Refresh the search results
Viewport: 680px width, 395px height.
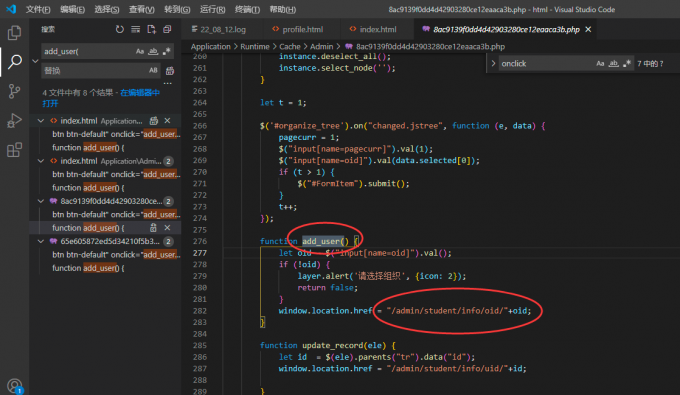[x=120, y=29]
